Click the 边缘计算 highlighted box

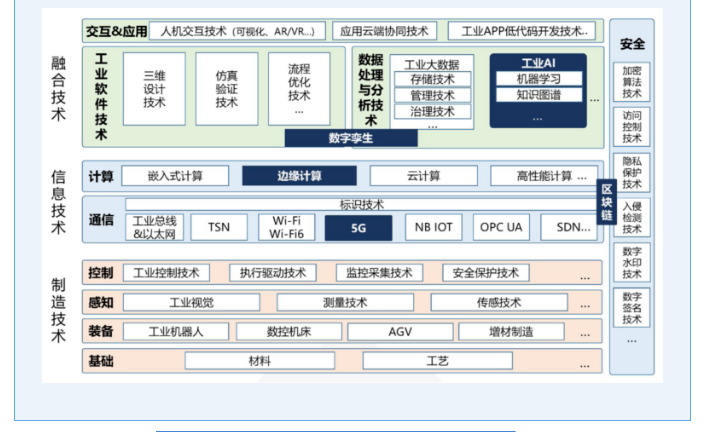(x=299, y=176)
